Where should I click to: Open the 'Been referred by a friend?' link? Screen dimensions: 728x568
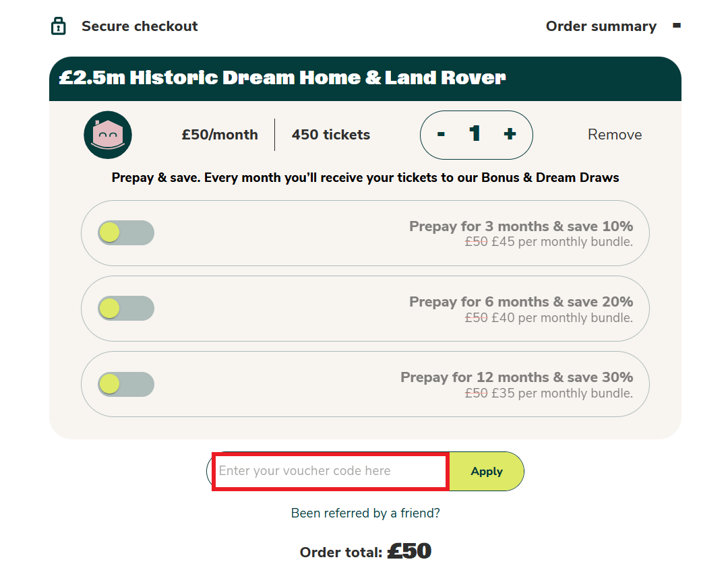click(x=365, y=513)
